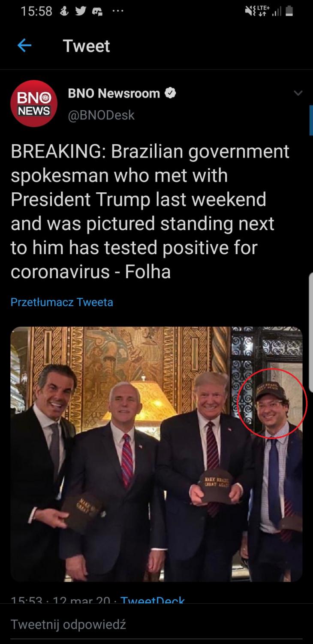Tap the three-dots notification overflow icon
Viewport: 313px width, 644px height.
click(x=116, y=12)
